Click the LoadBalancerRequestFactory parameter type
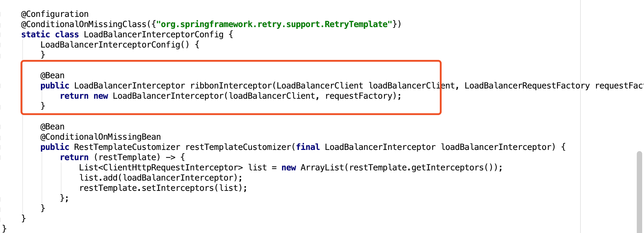Image resolution: width=644 pixels, height=233 pixels. [x=527, y=86]
